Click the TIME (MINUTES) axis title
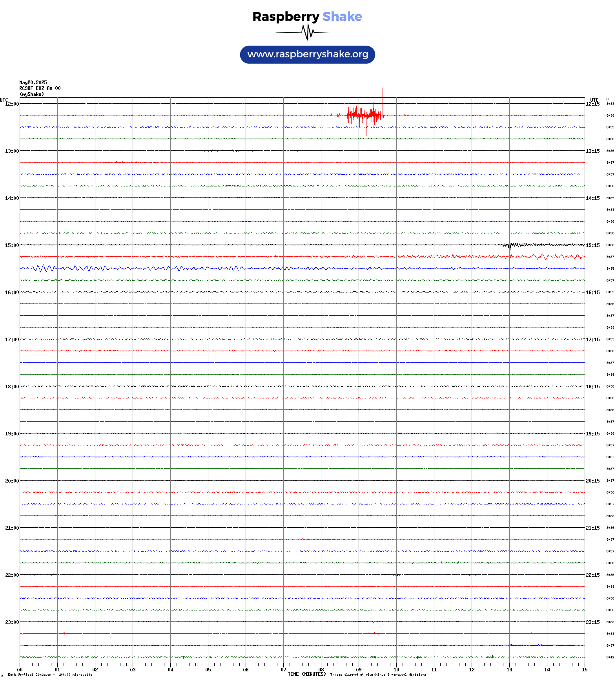 coord(307,674)
